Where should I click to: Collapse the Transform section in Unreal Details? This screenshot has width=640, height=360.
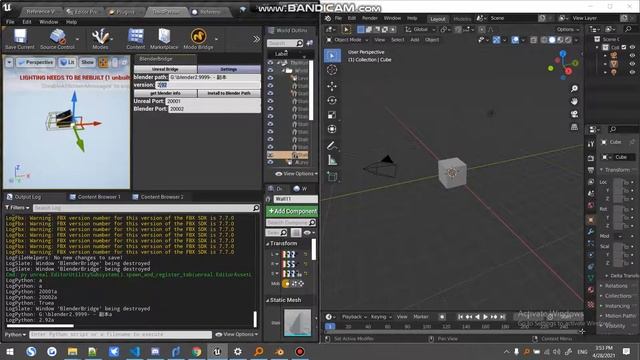click(x=268, y=244)
